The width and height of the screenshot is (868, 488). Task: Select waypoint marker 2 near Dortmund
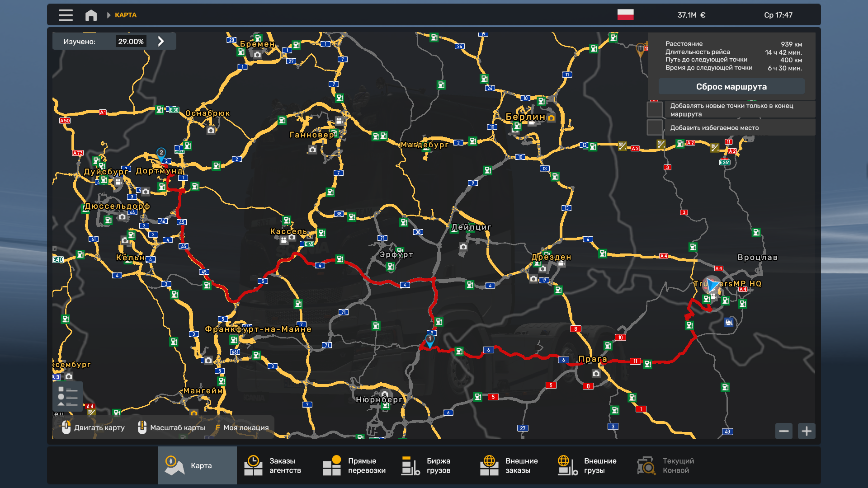point(161,154)
